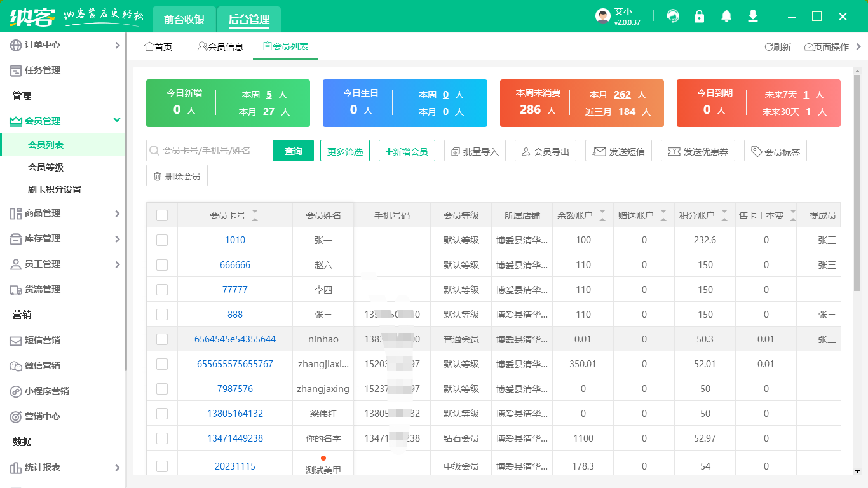Click the customer service headset icon
Image resolution: width=868 pixels, height=488 pixels.
click(672, 17)
